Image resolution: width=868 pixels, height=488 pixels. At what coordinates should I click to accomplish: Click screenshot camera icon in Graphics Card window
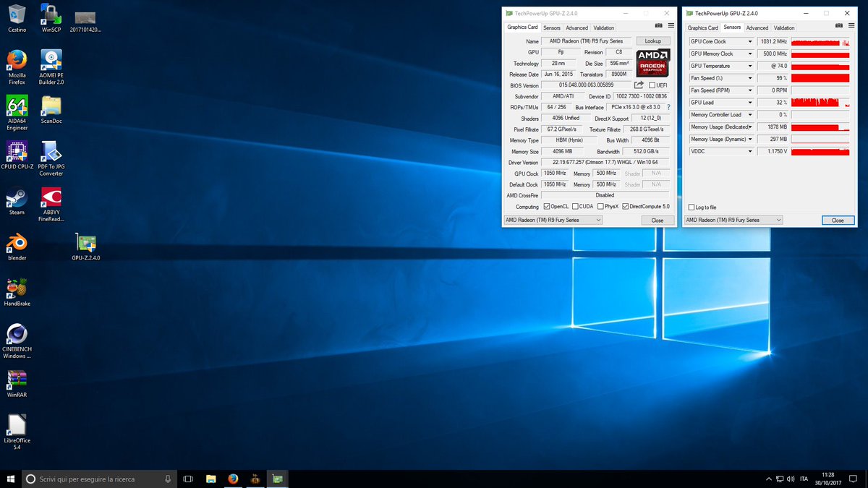(658, 26)
